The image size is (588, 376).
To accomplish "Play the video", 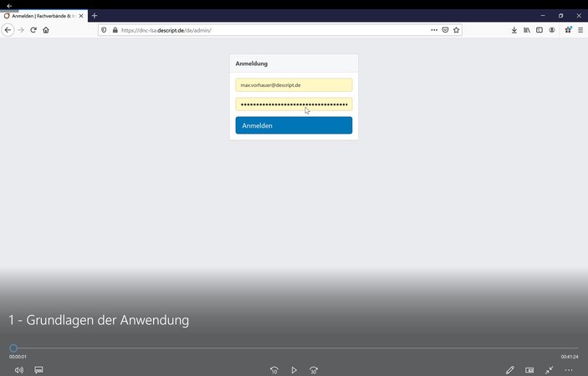I will tap(294, 370).
